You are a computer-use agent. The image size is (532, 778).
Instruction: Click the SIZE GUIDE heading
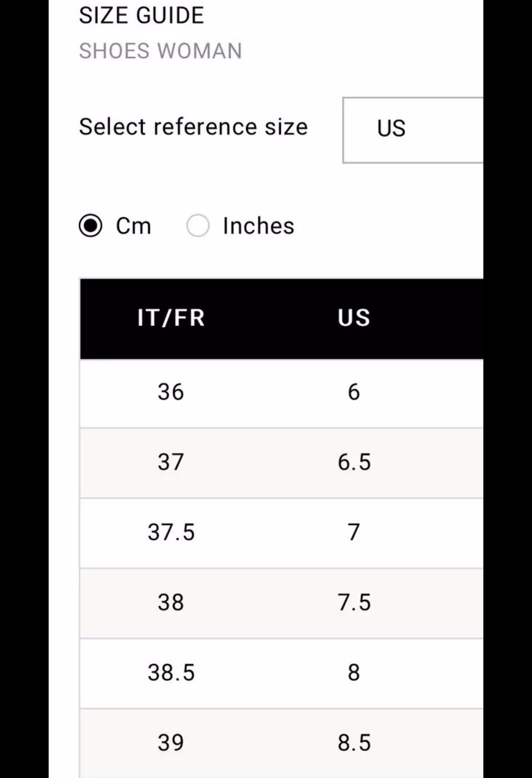click(141, 15)
